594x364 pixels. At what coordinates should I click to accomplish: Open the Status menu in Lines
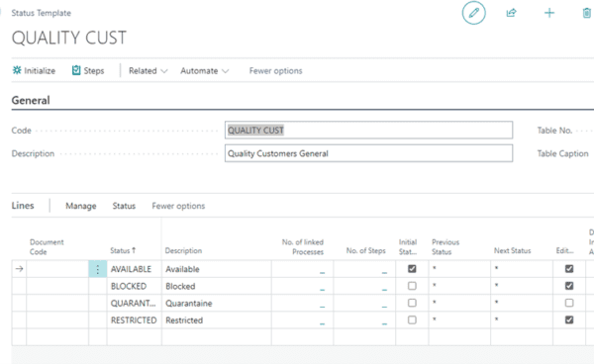point(124,206)
